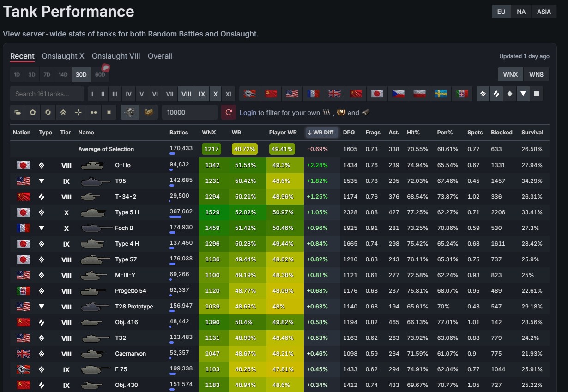Sort table by the Battles column
Screen dimensions: 568x392
179,133
